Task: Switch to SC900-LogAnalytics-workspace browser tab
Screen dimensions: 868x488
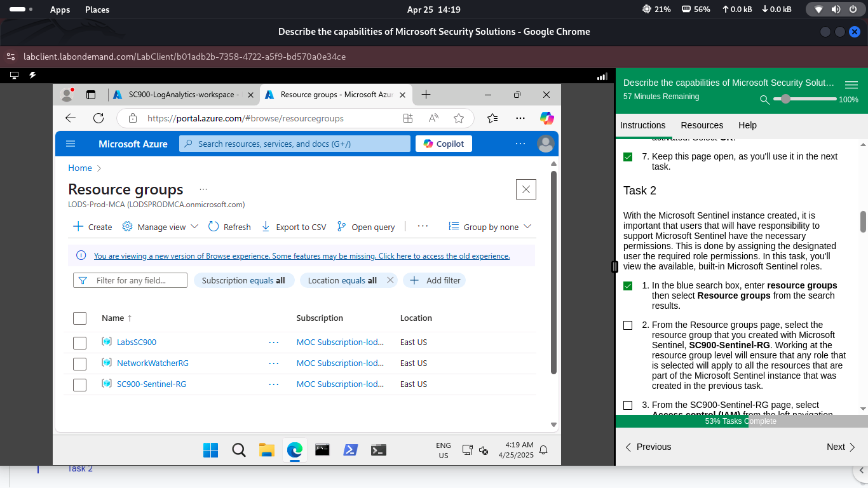Action: pyautogui.click(x=181, y=95)
